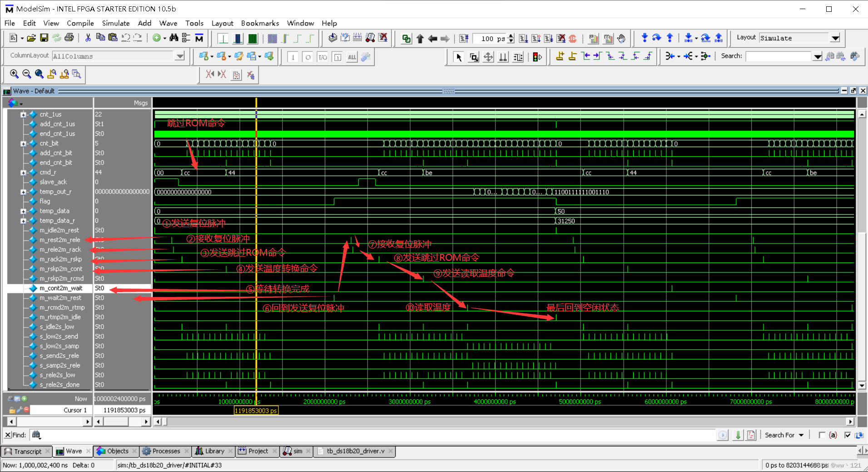Click the green Find Next arrow button

pos(737,435)
